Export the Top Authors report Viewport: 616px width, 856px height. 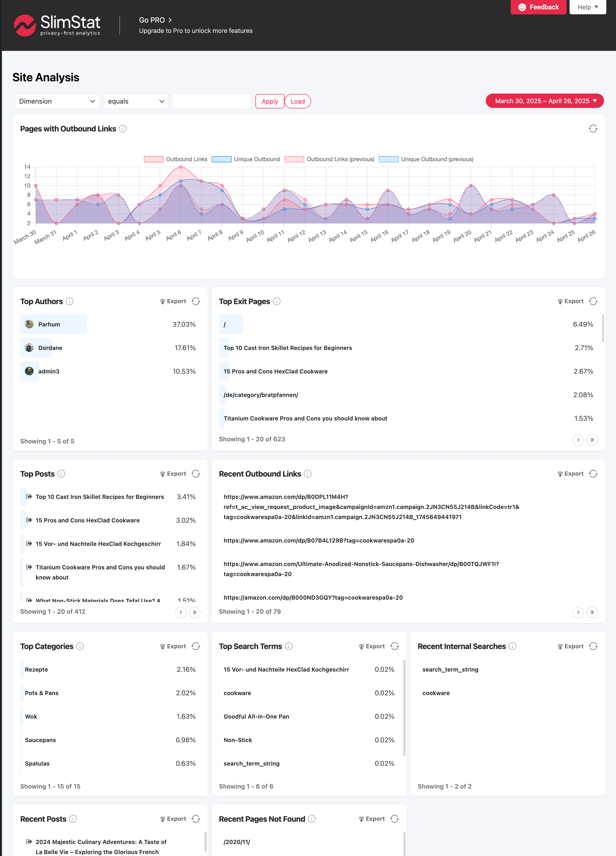(173, 301)
